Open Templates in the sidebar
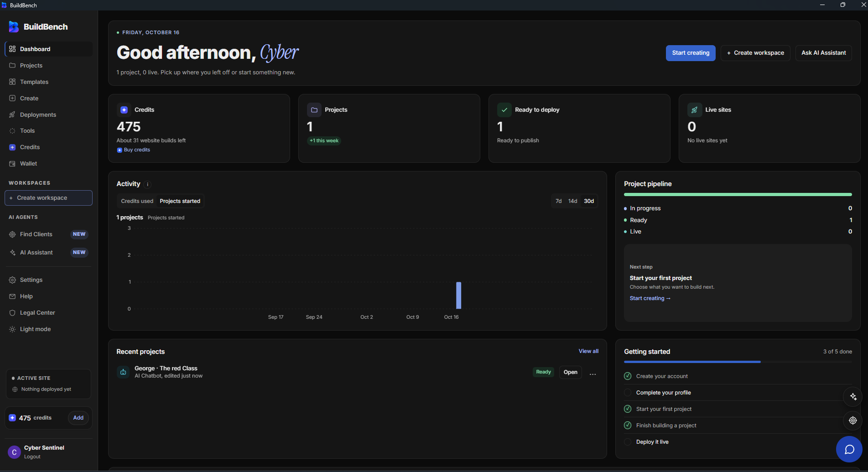The height and width of the screenshot is (472, 868). (48, 82)
